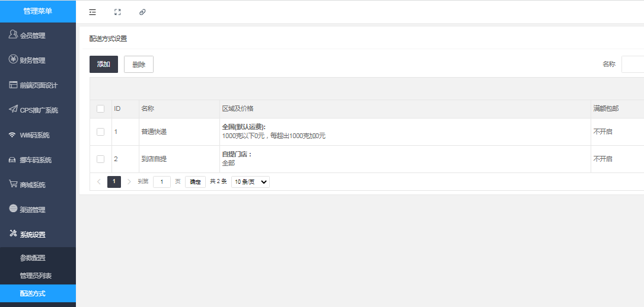Click 不开启 in 普通快递 row
The width and height of the screenshot is (644, 307).
[603, 132]
